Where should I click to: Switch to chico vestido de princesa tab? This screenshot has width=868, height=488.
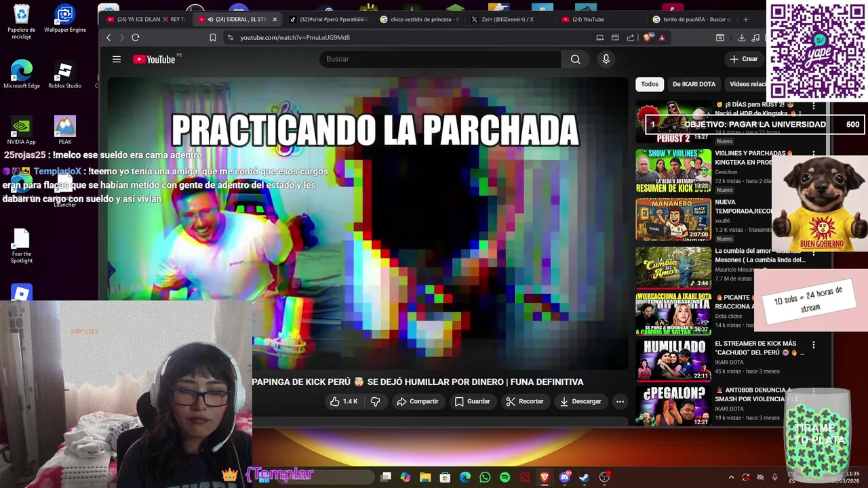420,19
